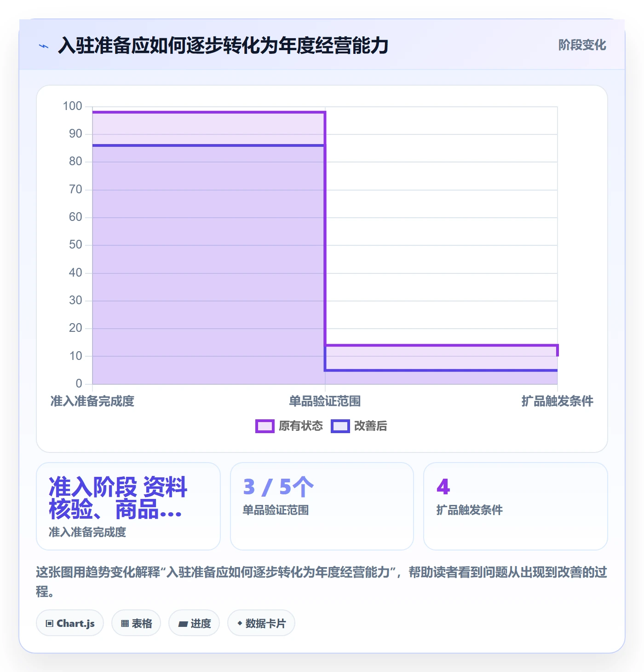The image size is (644, 672).
Task: Select the 数据卡片 tag
Action: click(261, 623)
